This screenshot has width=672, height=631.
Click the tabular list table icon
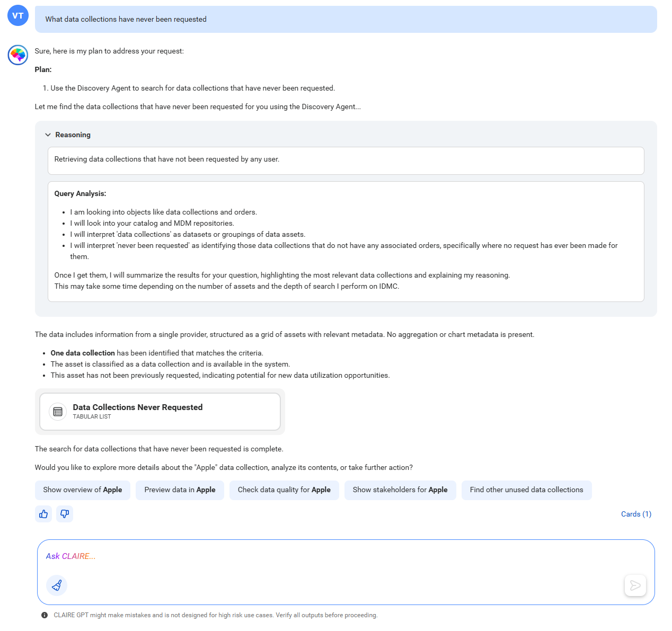[58, 412]
